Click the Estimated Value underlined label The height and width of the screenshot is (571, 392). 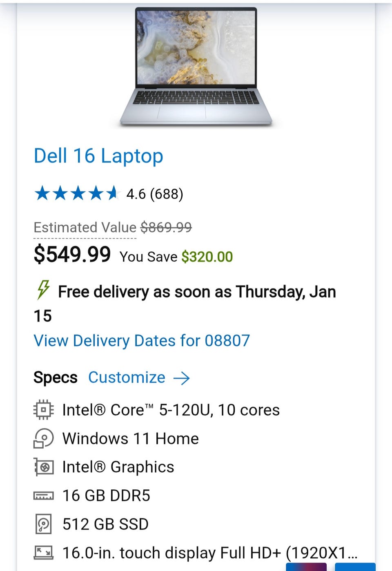point(85,227)
